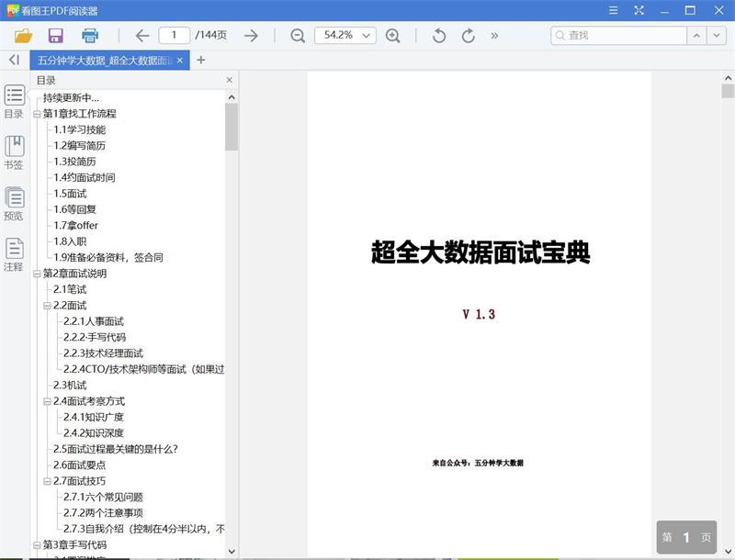Rotate page counterclockwise
Screen dimensions: 735x560
(439, 36)
